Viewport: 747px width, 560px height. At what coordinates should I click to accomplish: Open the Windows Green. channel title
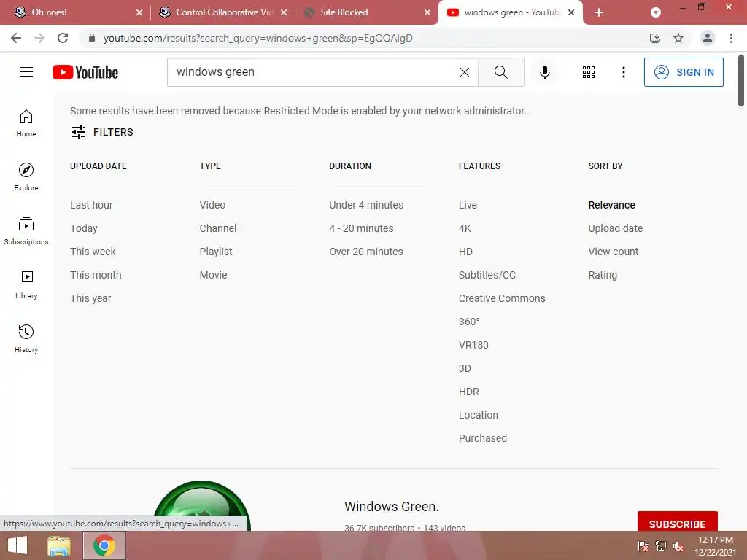pyautogui.click(x=392, y=506)
